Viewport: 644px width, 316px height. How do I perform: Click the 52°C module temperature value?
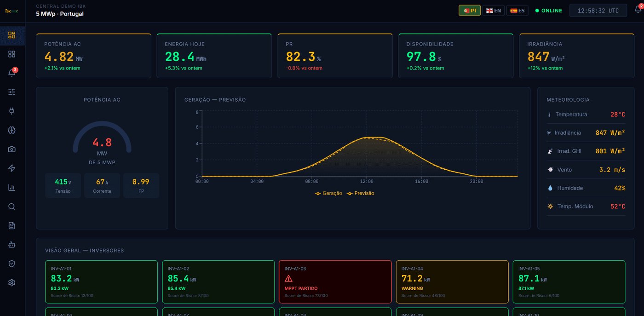(618, 207)
